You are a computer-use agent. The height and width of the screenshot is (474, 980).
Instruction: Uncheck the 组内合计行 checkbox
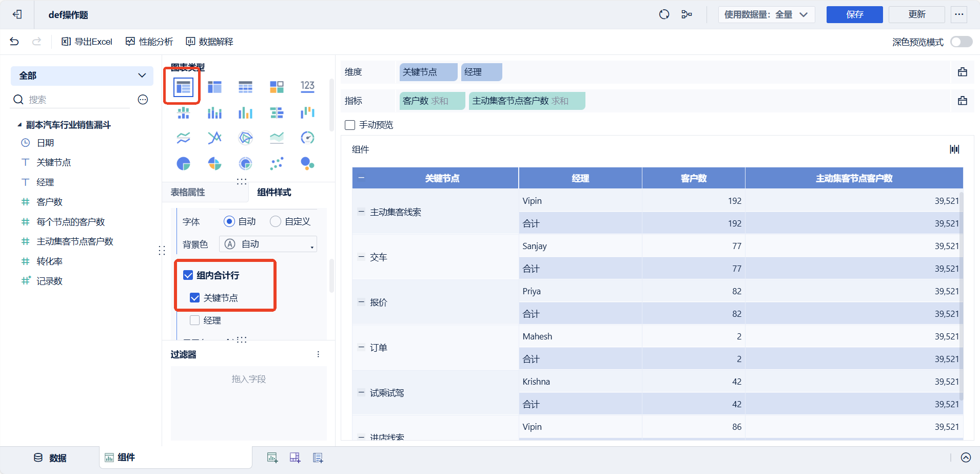(x=188, y=275)
